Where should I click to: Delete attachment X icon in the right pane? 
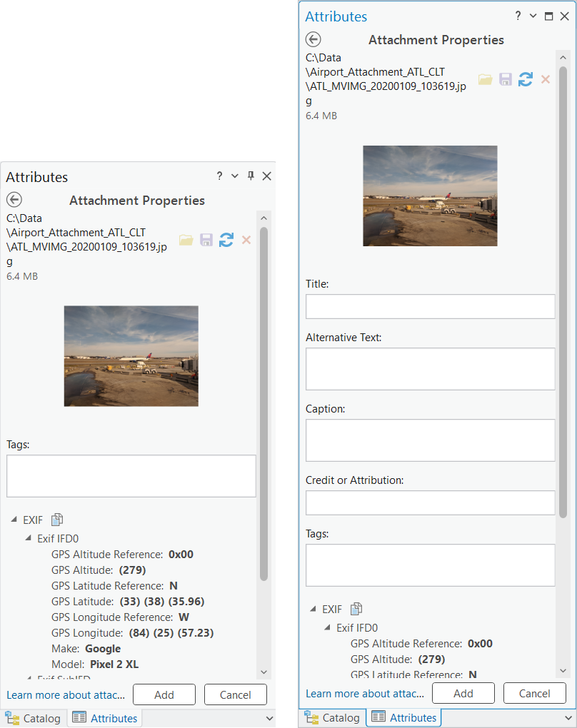click(546, 79)
